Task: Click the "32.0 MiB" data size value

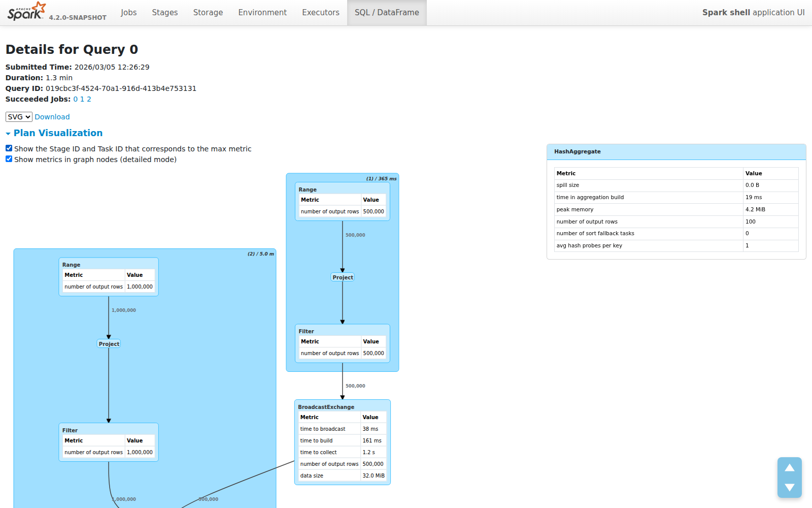Action: 374,475
